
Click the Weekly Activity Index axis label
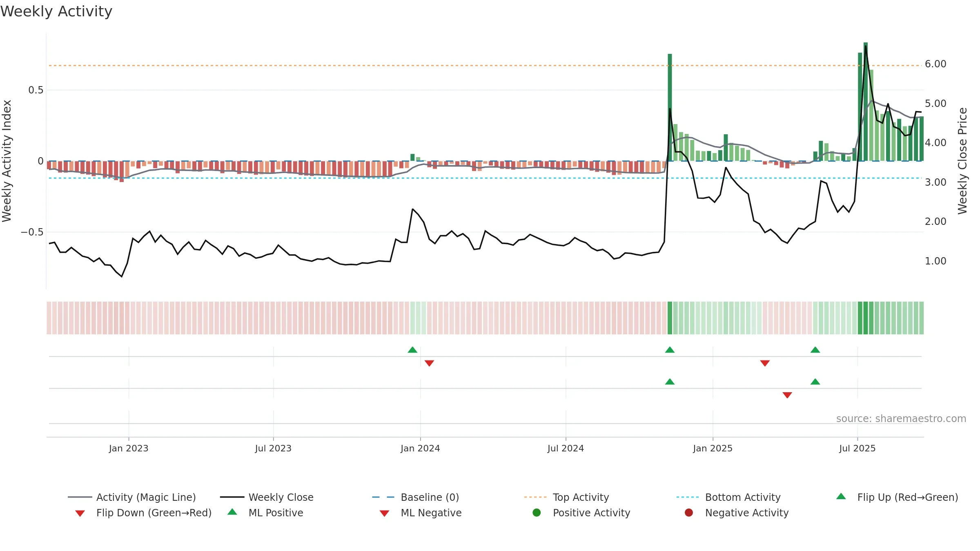pyautogui.click(x=7, y=161)
